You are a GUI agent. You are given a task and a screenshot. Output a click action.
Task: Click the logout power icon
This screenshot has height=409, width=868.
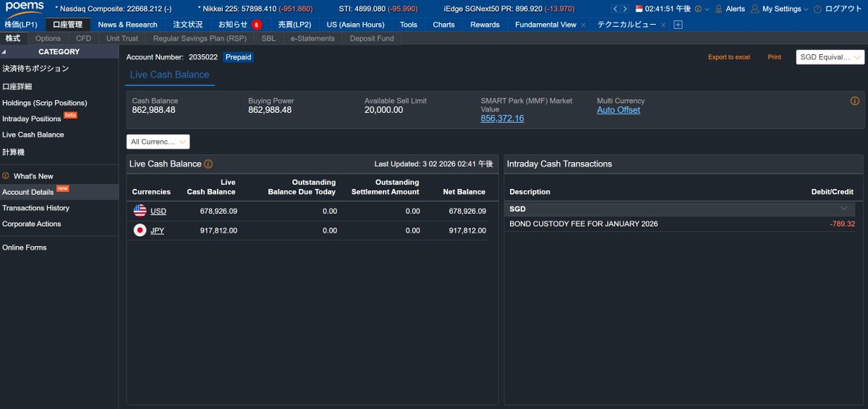pyautogui.click(x=817, y=9)
